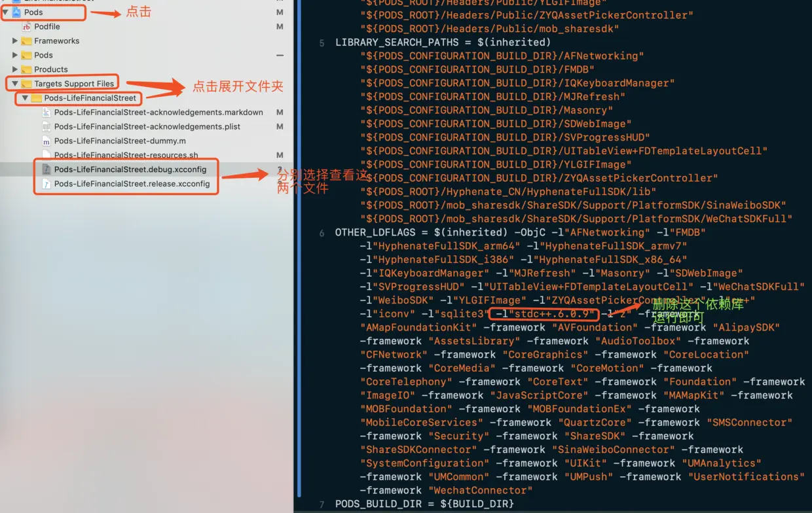The height and width of the screenshot is (513, 812).
Task: Click the Pods-LifeFinancialStreet-acknowledgements.markdown file icon
Action: click(46, 112)
